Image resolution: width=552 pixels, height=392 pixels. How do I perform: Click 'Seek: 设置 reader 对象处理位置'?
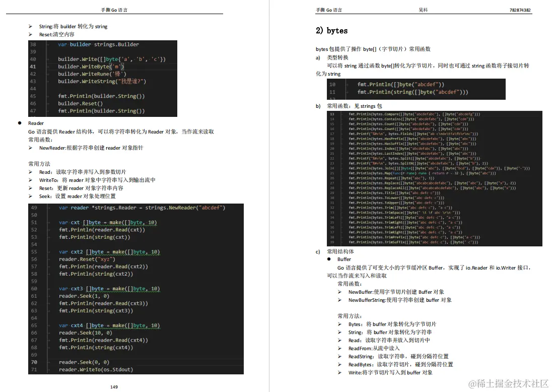[77, 196]
